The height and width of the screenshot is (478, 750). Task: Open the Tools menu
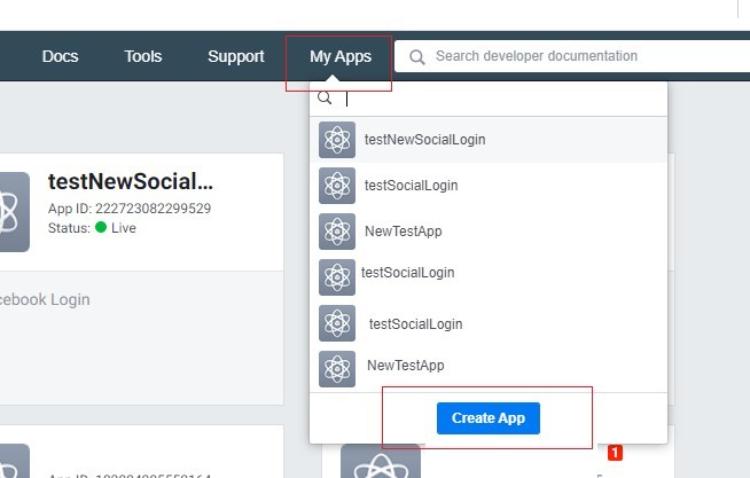tap(143, 56)
